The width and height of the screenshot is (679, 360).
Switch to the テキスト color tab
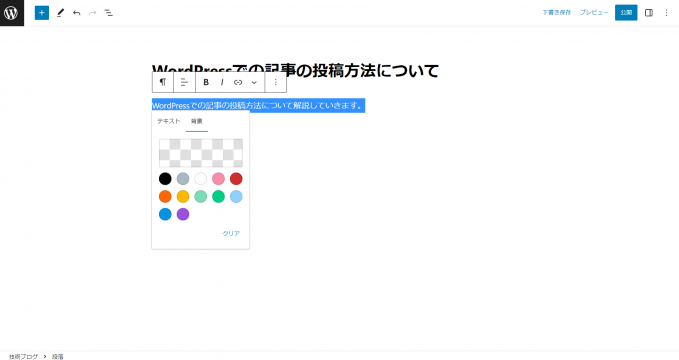tap(168, 121)
